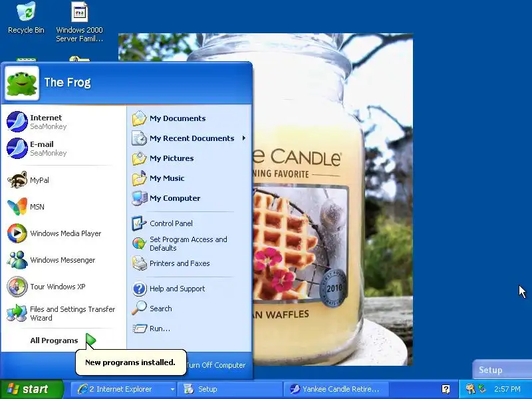
Task: Choose the Control Panel menu label
Action: tap(171, 223)
